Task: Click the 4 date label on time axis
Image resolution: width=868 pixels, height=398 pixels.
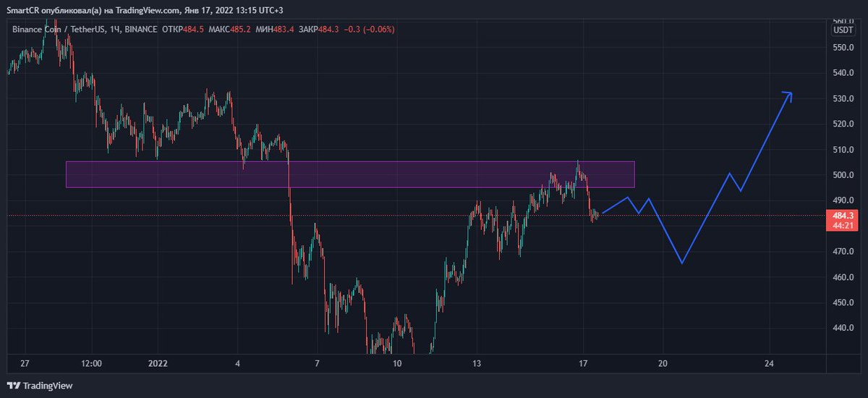Action: coord(238,363)
